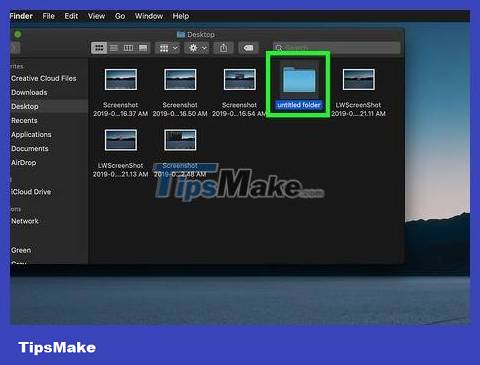
Task: Click the 'untitled folder' name label
Action: [299, 105]
